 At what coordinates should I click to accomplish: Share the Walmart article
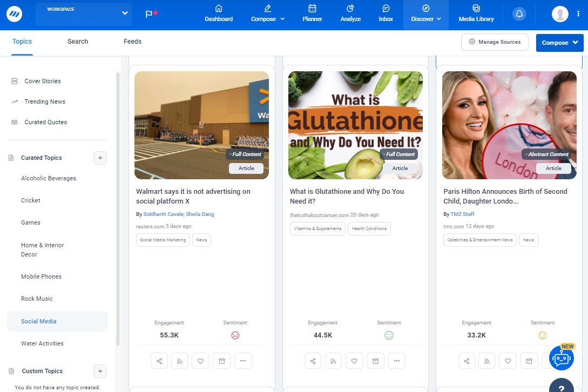(x=159, y=361)
